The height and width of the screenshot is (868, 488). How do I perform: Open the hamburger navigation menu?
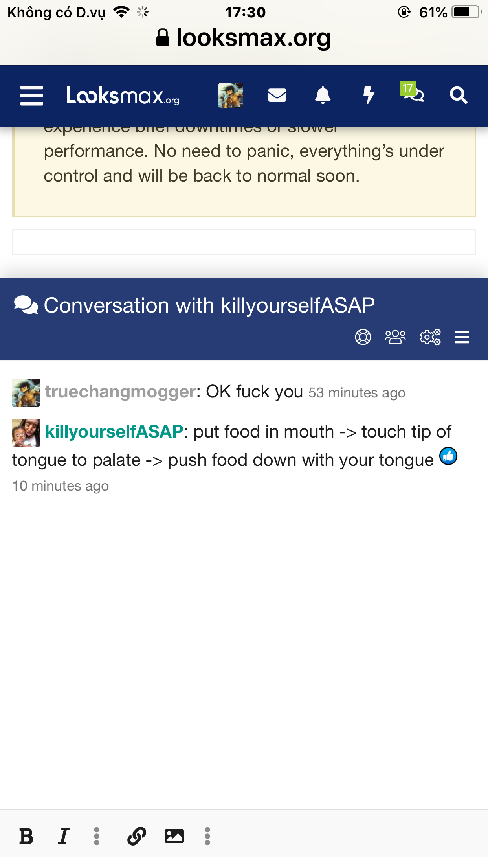(31, 96)
